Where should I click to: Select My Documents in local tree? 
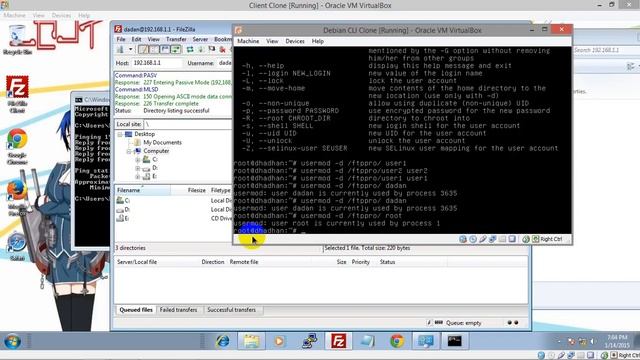point(162,142)
